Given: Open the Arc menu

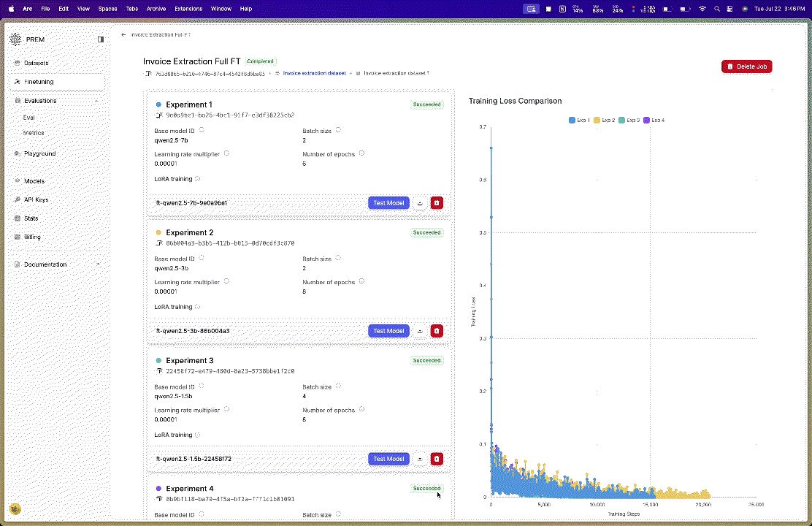Looking at the screenshot, I should 28,9.
